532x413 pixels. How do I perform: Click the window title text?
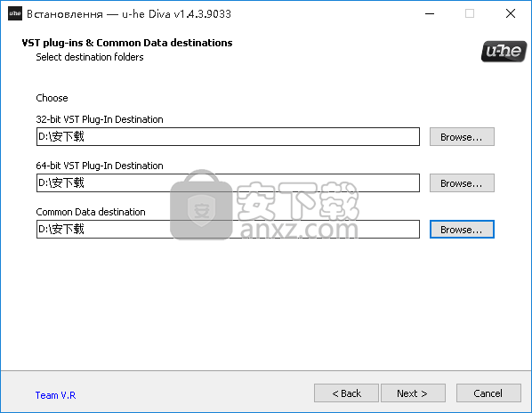tap(129, 14)
